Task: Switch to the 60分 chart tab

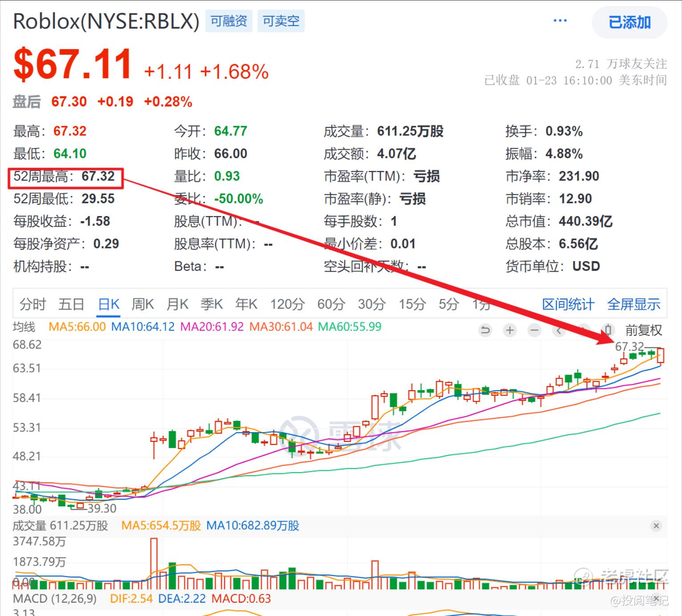Action: click(x=331, y=304)
